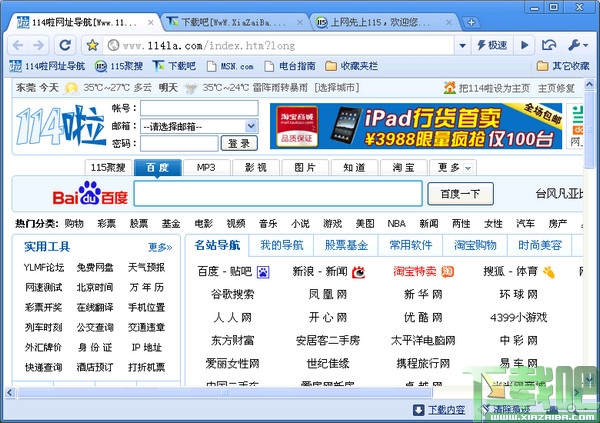The width and height of the screenshot is (600, 423).
Task: Select the MP3 search tab
Action: pyautogui.click(x=206, y=167)
